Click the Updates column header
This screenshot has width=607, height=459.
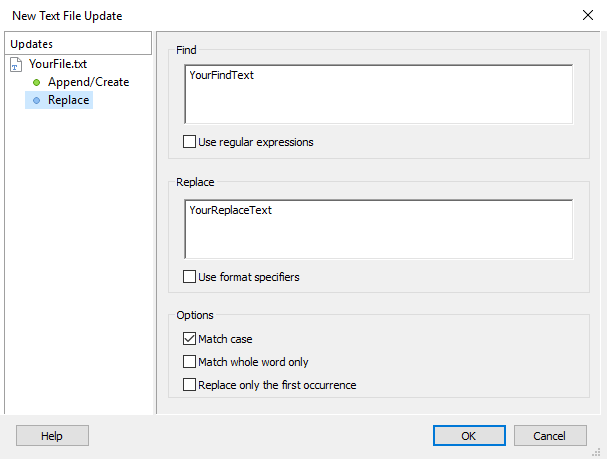(x=78, y=44)
